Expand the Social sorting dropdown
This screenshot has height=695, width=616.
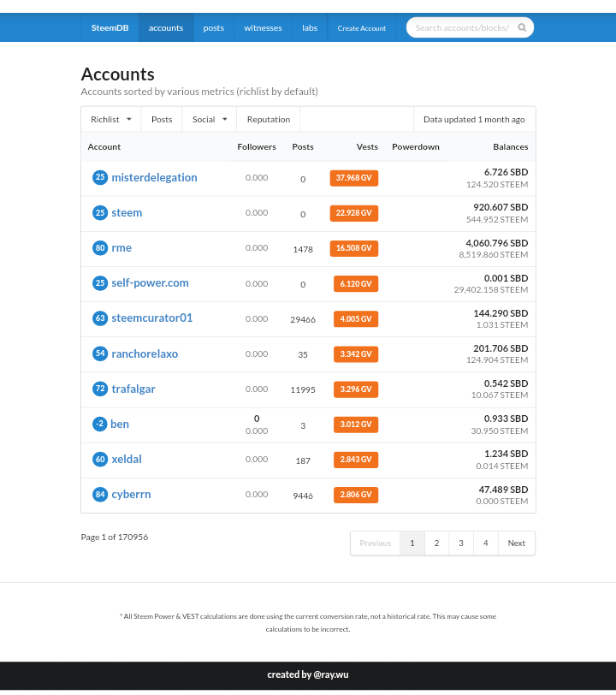pyautogui.click(x=209, y=119)
